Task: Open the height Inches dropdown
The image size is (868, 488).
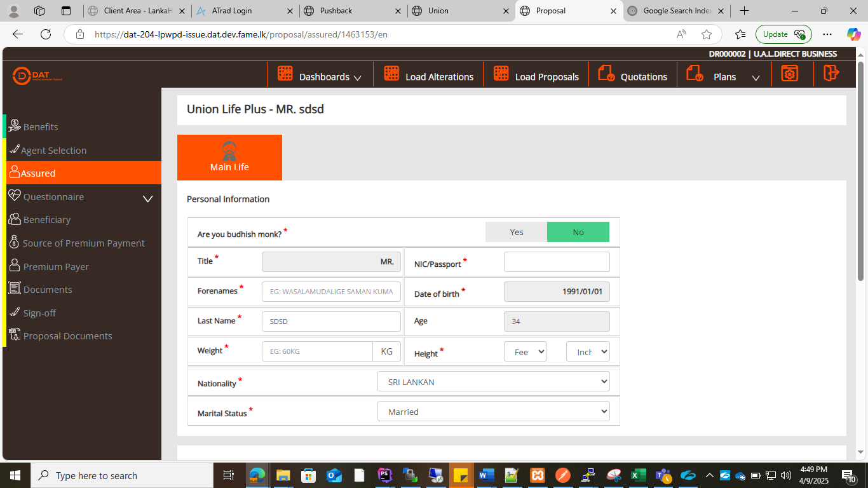Action: 588,351
